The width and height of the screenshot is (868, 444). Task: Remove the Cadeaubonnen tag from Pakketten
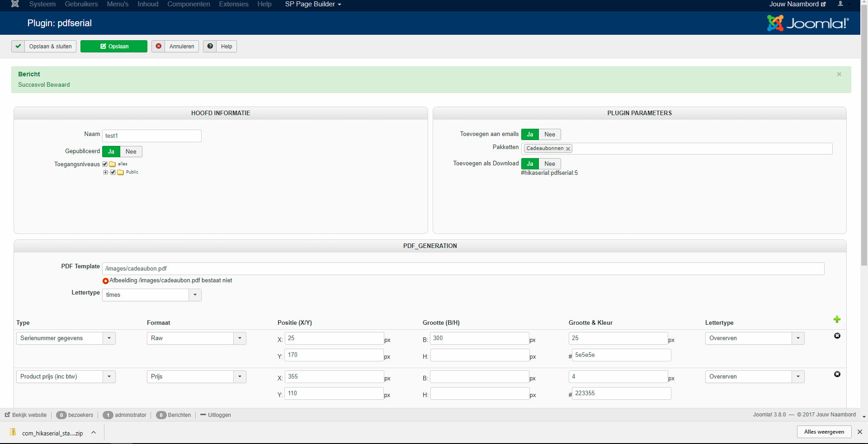(568, 149)
